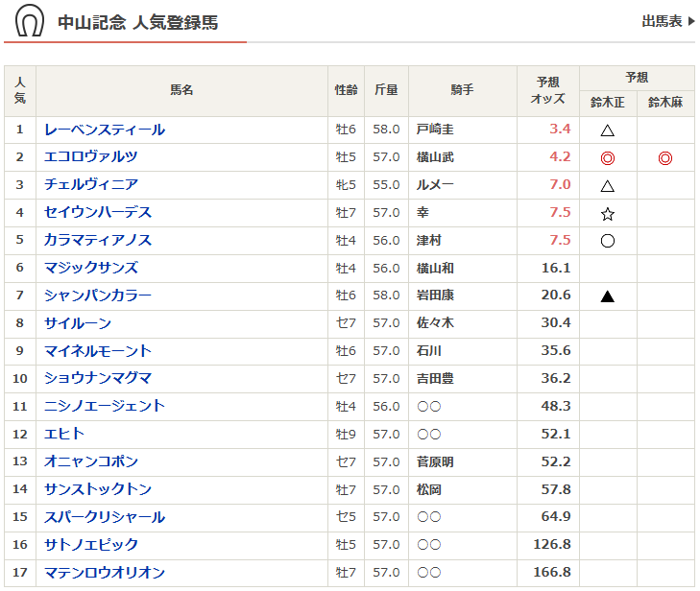Click the circle mark for カラマティアノス

(607, 242)
